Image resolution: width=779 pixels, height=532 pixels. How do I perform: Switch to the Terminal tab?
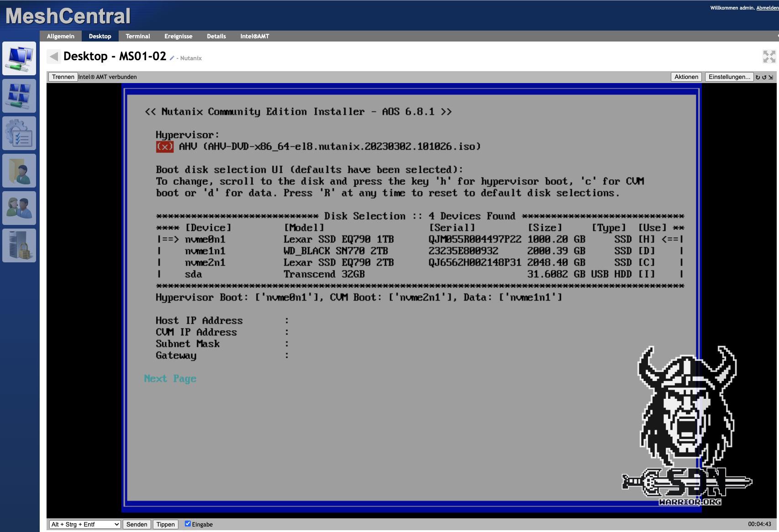(x=138, y=36)
